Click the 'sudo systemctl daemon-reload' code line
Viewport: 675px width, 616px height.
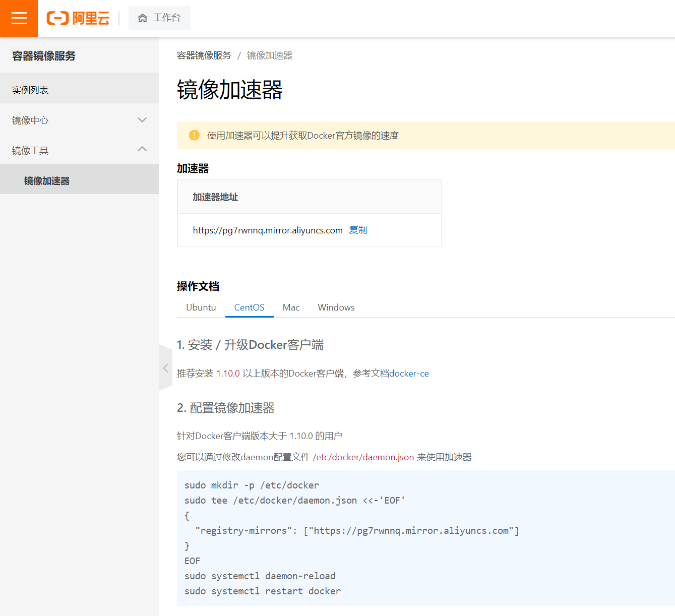pyautogui.click(x=260, y=576)
